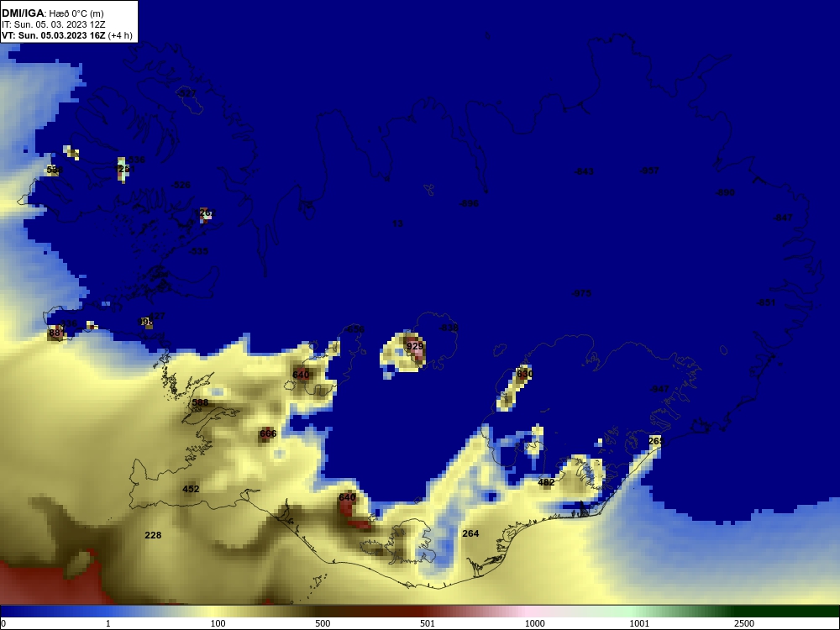Click the 13 map value
The width and height of the screenshot is (840, 630).
pyautogui.click(x=397, y=223)
